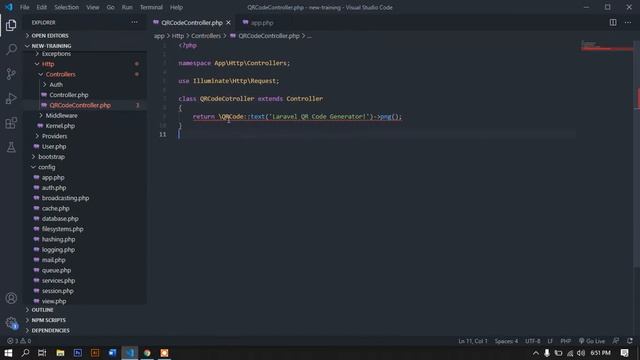The image size is (640, 360).
Task: Open the Accounts icon
Action: (11, 298)
